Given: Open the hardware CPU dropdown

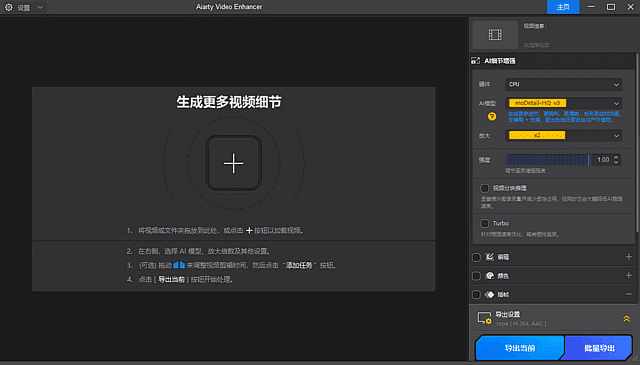Looking at the screenshot, I should (563, 85).
